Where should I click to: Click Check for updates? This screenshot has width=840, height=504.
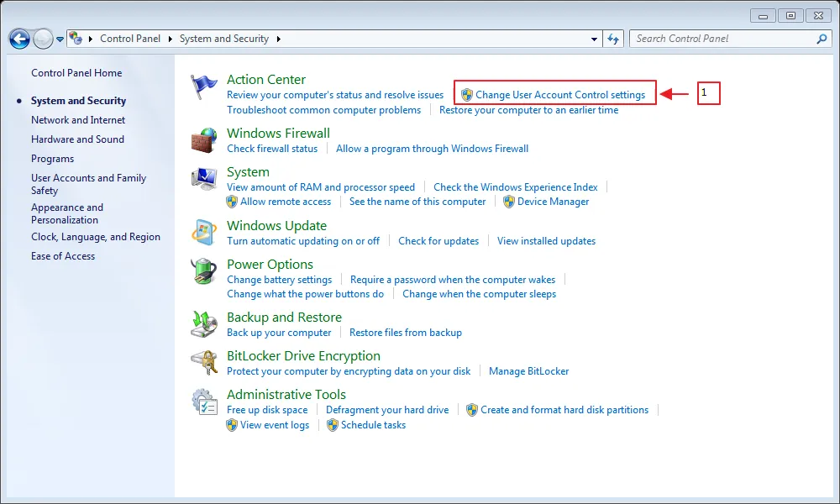point(438,241)
